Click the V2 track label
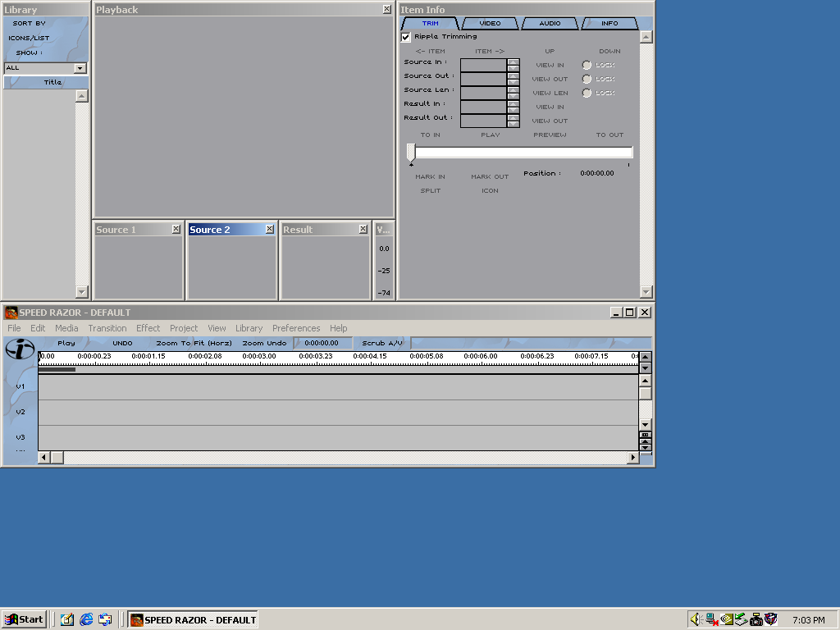 [x=21, y=412]
